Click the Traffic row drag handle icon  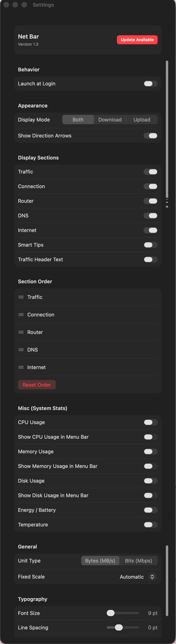click(21, 297)
